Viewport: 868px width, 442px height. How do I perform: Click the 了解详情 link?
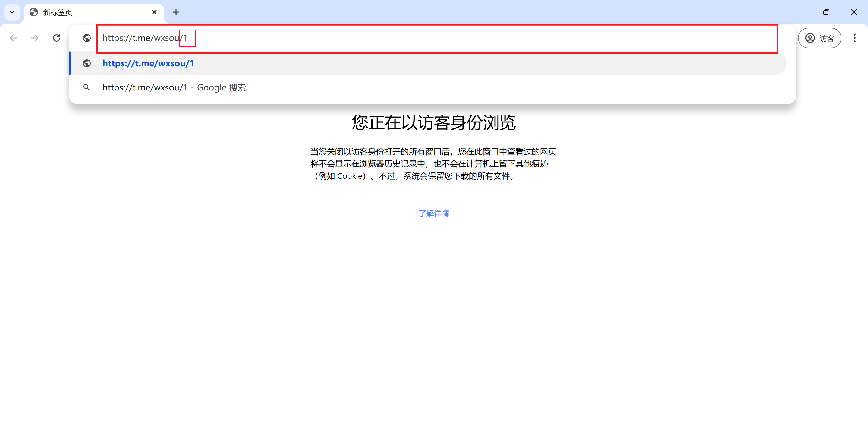pyautogui.click(x=434, y=213)
